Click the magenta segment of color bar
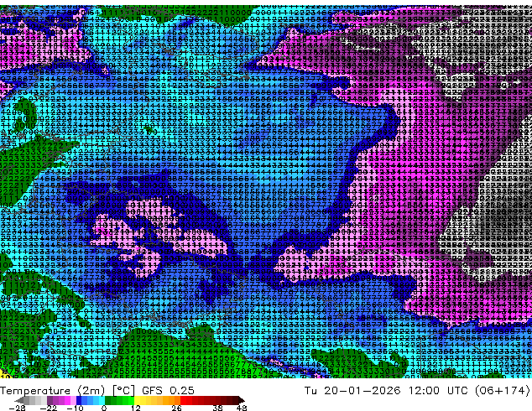The width and height of the screenshot is (532, 411). coord(67,400)
